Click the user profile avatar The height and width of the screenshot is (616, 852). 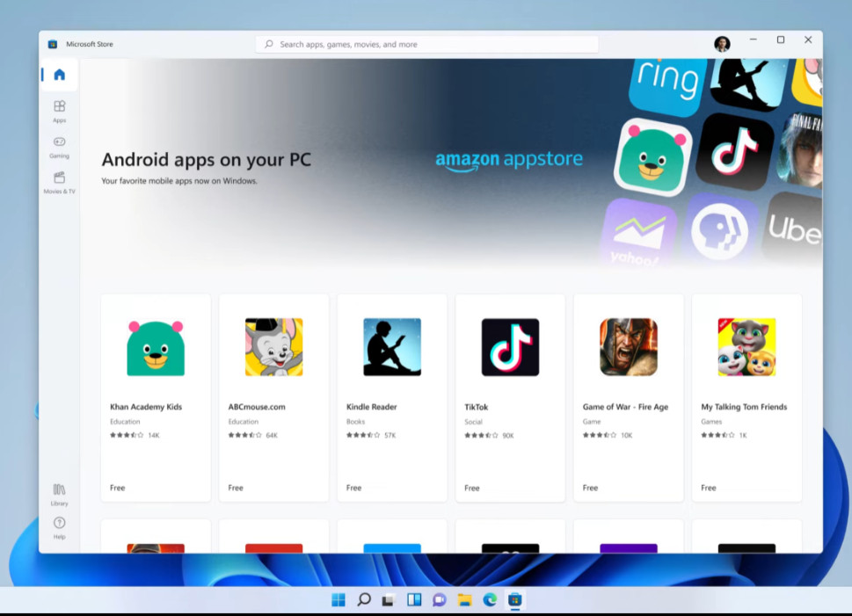tap(722, 44)
